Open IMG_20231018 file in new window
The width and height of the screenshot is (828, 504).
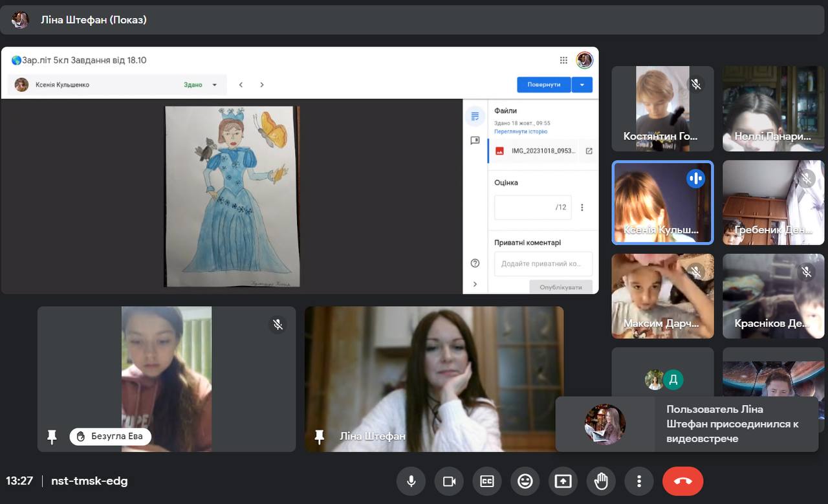point(589,151)
